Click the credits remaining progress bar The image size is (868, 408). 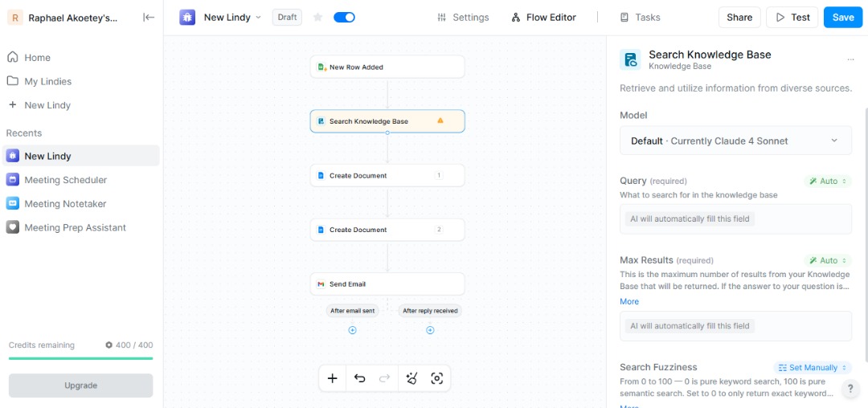pyautogui.click(x=81, y=358)
